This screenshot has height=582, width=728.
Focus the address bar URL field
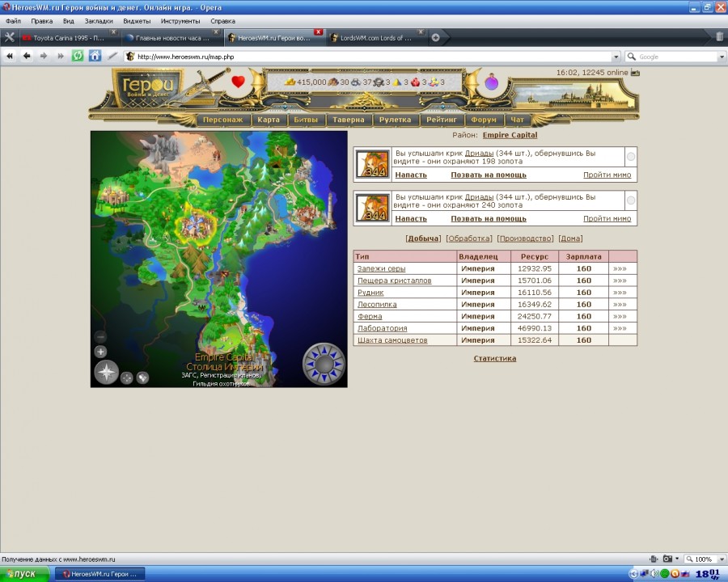[x=374, y=57]
